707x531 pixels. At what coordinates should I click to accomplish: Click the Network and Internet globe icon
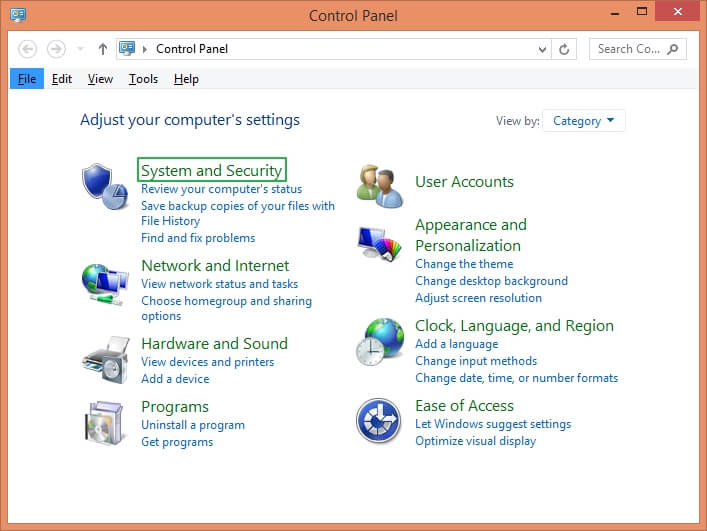pyautogui.click(x=105, y=284)
